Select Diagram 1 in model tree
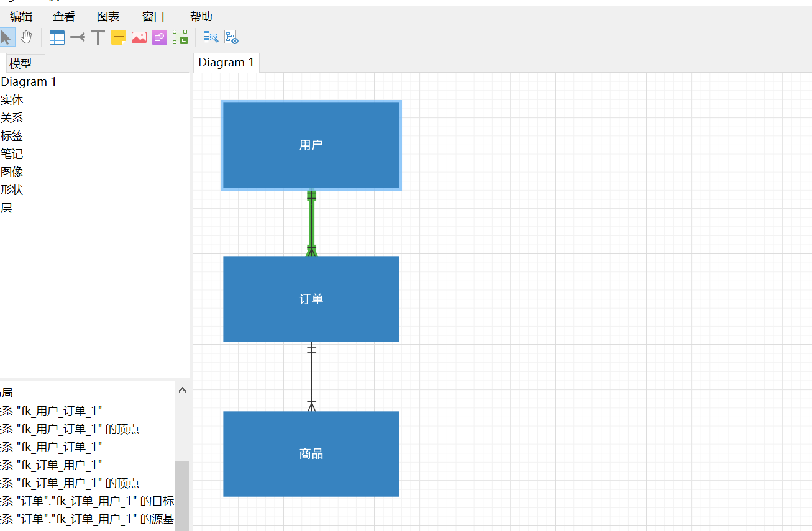Viewport: 812px width, 531px height. (x=29, y=81)
